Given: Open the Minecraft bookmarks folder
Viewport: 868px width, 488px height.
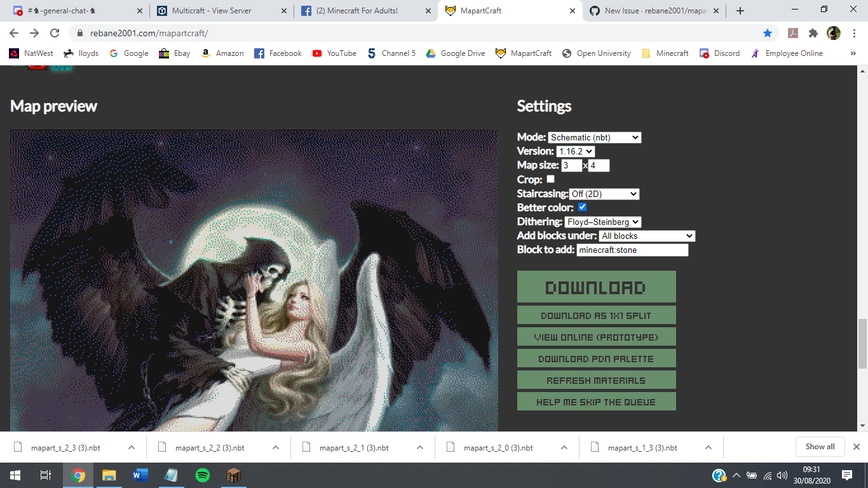Looking at the screenshot, I should pyautogui.click(x=665, y=53).
